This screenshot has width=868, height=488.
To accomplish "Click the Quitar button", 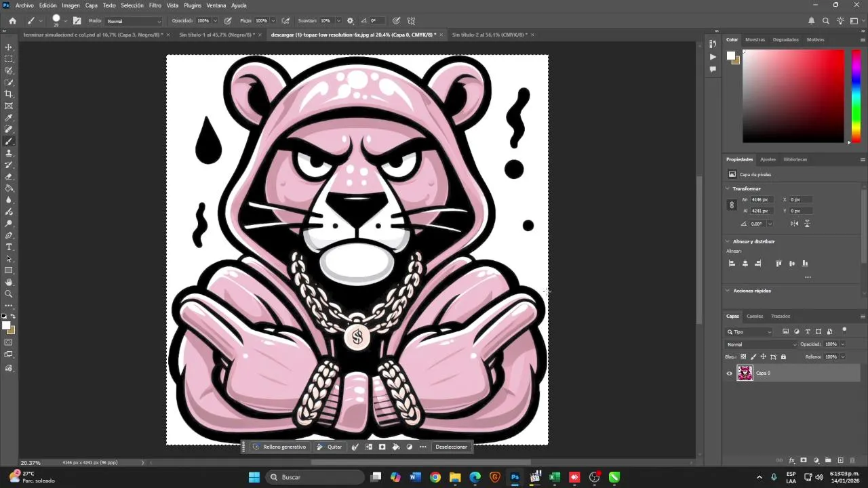I will point(330,447).
